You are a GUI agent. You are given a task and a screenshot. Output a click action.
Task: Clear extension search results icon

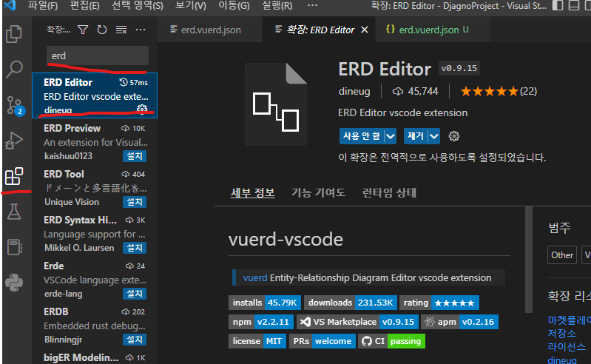click(x=121, y=30)
